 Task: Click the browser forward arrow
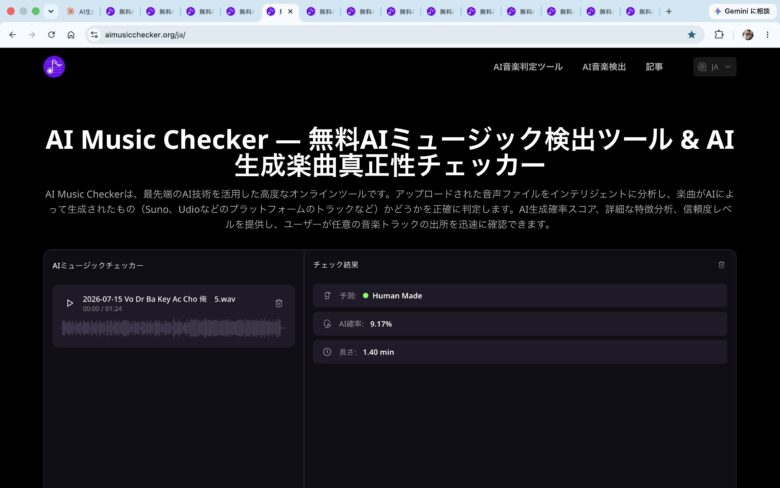pyautogui.click(x=32, y=35)
